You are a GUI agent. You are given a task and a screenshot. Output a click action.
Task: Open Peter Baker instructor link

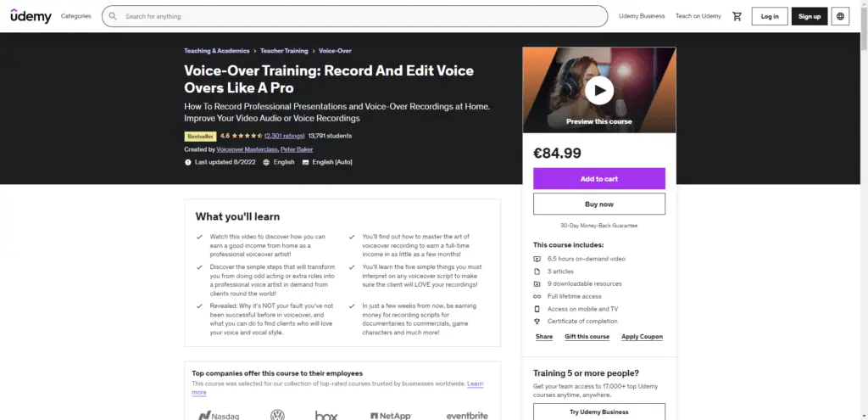tap(297, 149)
